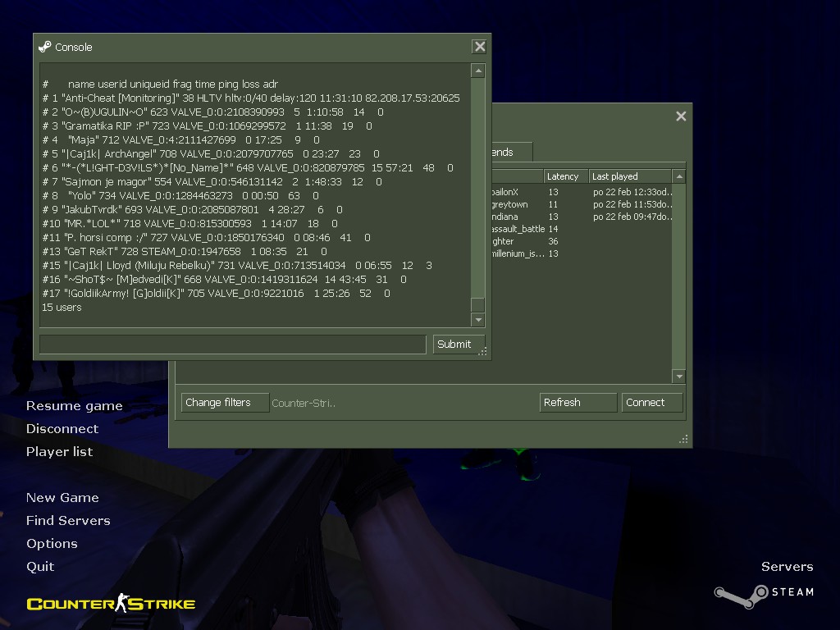840x630 pixels.
Task: Click the 'Anti-Cheat [Monitoring]' console line
Action: click(x=251, y=98)
